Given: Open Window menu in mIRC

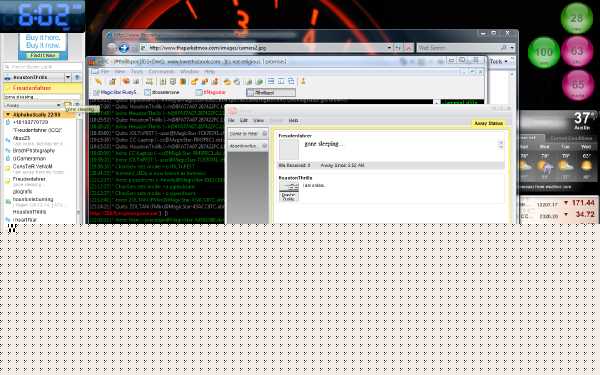Looking at the screenshot, I should [x=189, y=72].
